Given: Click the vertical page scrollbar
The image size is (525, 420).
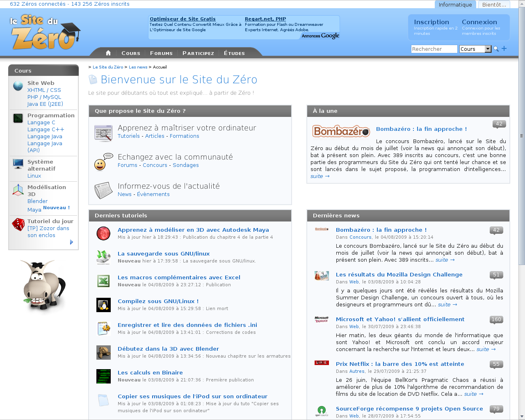Looking at the screenshot, I should pyautogui.click(x=522, y=135).
